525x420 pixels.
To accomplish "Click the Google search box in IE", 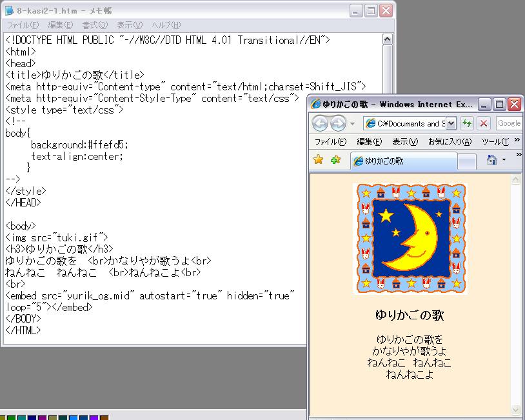I will tap(509, 123).
